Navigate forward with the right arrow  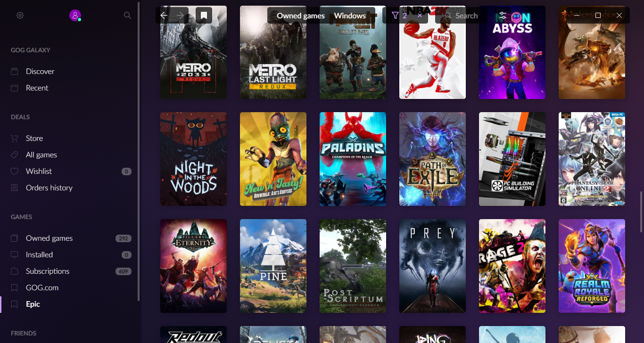[180, 16]
